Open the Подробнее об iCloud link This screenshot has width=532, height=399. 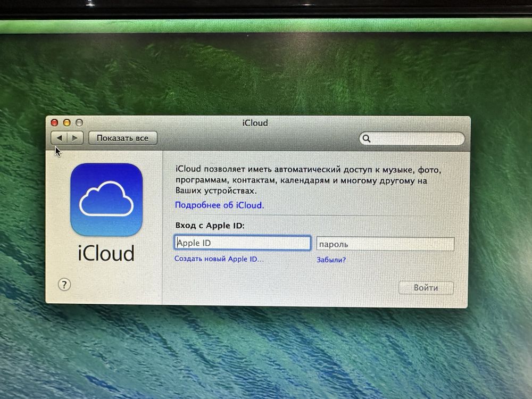point(219,205)
